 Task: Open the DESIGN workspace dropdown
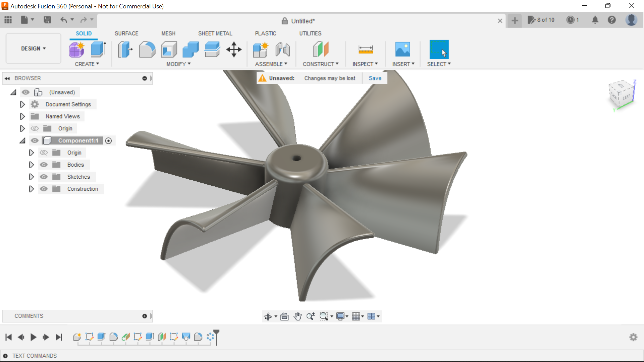point(33,49)
